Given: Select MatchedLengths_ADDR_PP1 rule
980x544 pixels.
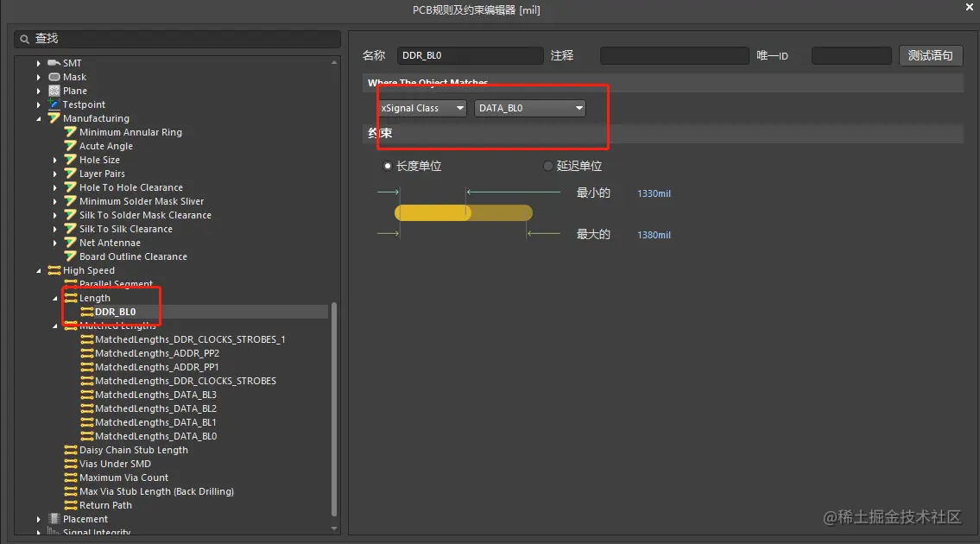Looking at the screenshot, I should pos(157,367).
